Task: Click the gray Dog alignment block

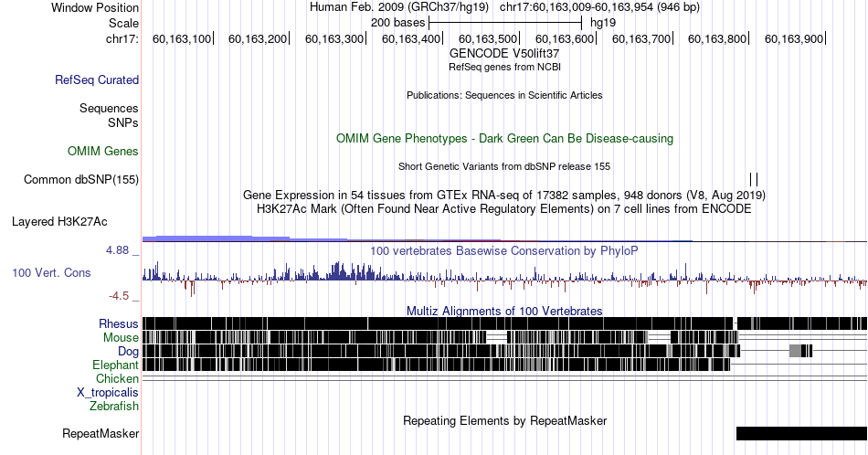Action: pyautogui.click(x=795, y=350)
